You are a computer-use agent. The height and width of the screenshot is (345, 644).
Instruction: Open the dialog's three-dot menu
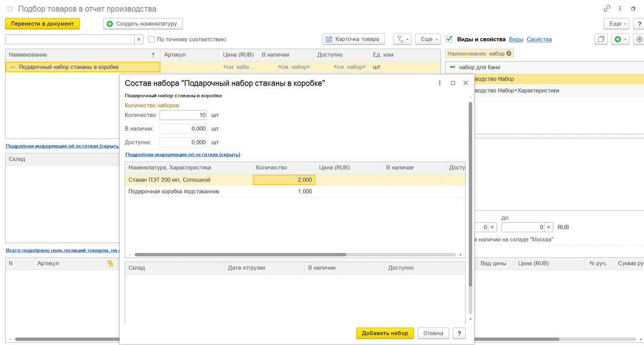click(440, 83)
